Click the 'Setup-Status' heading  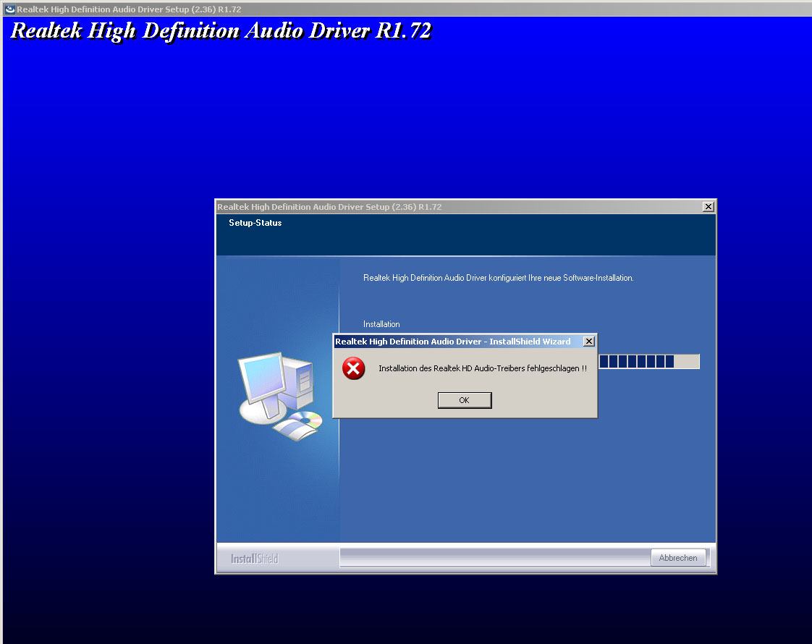coord(255,223)
